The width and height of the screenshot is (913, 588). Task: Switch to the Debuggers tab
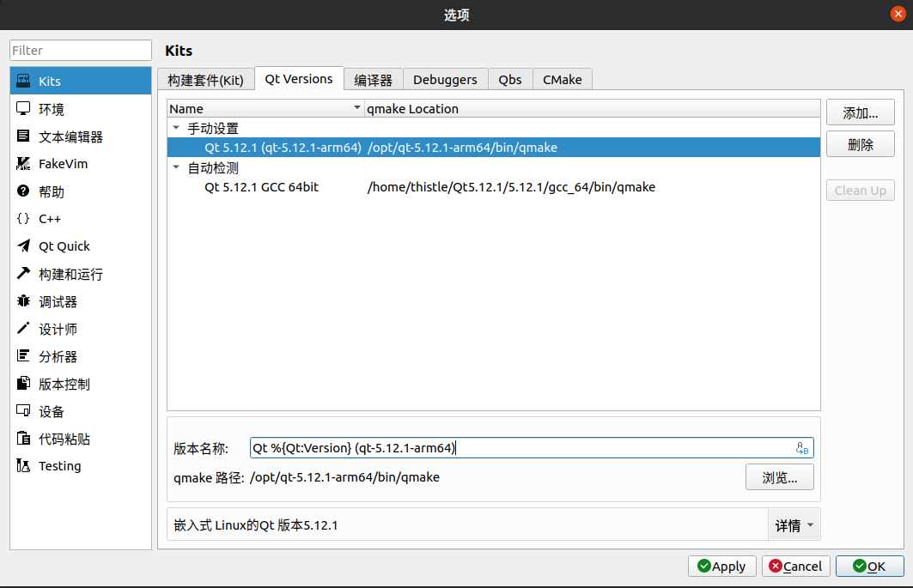pos(445,80)
